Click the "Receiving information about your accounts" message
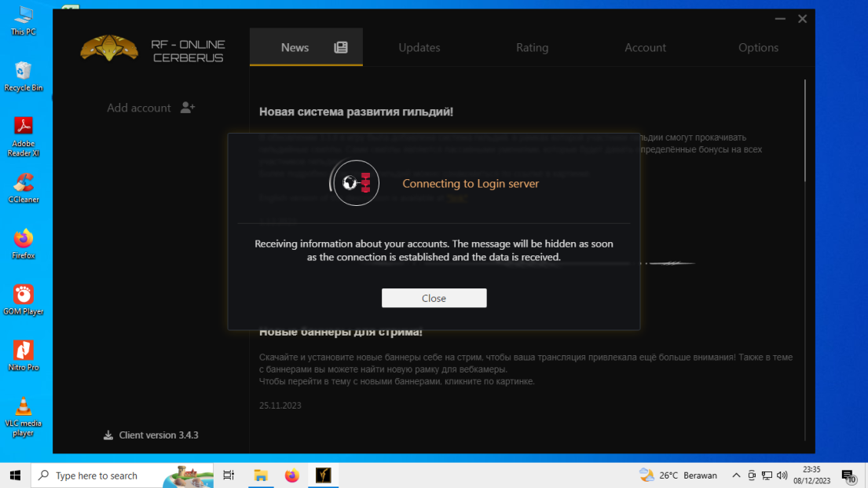This screenshot has width=868, height=488. click(x=434, y=251)
